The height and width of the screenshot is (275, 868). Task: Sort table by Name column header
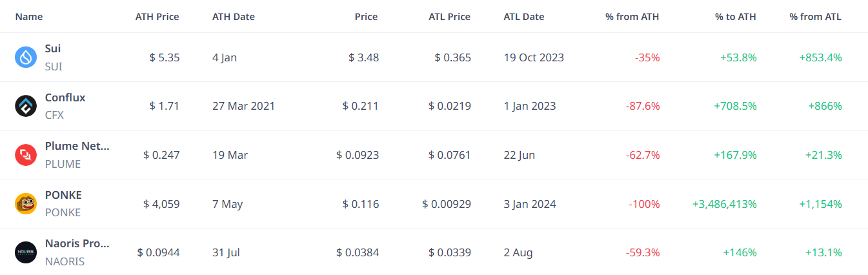pyautogui.click(x=29, y=17)
